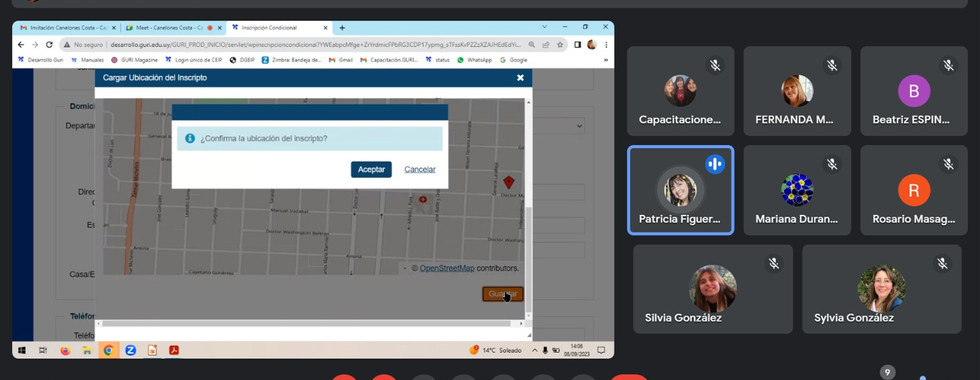Click the No seguro security warning
This screenshot has width=980, height=380.
tap(83, 45)
